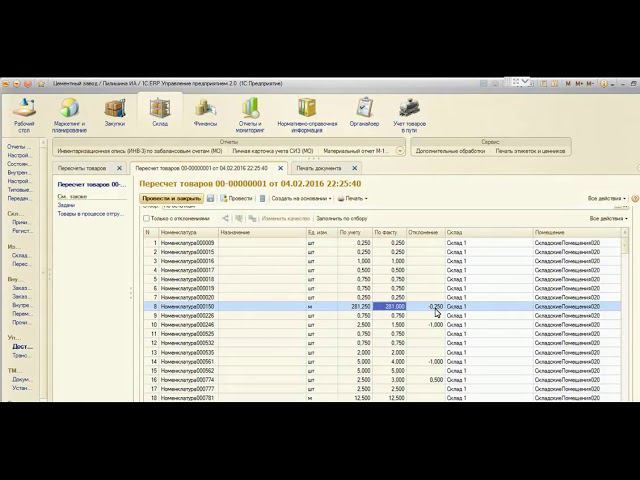The width and height of the screenshot is (640, 480).
Task: Open document-level Все действия menu
Action: coord(607,198)
